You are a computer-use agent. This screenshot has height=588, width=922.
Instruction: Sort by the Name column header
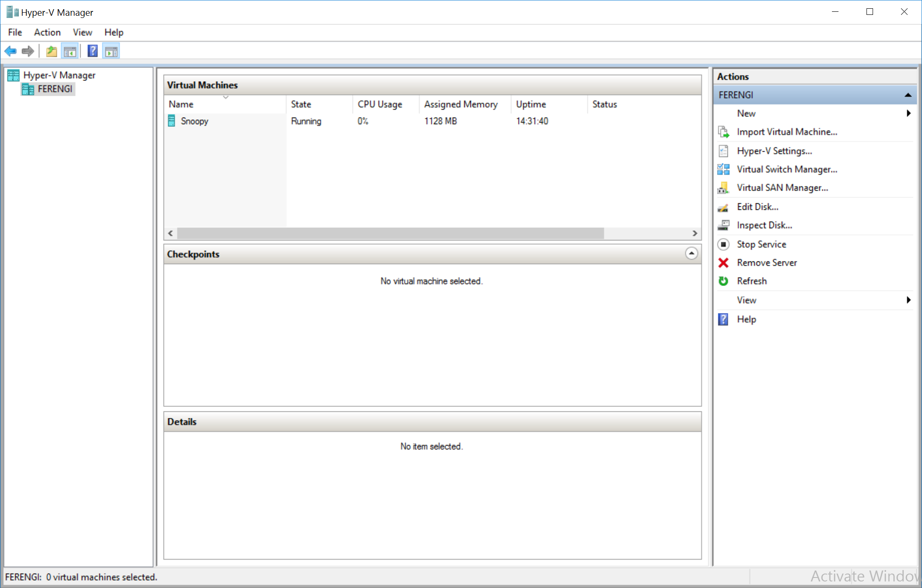(226, 104)
